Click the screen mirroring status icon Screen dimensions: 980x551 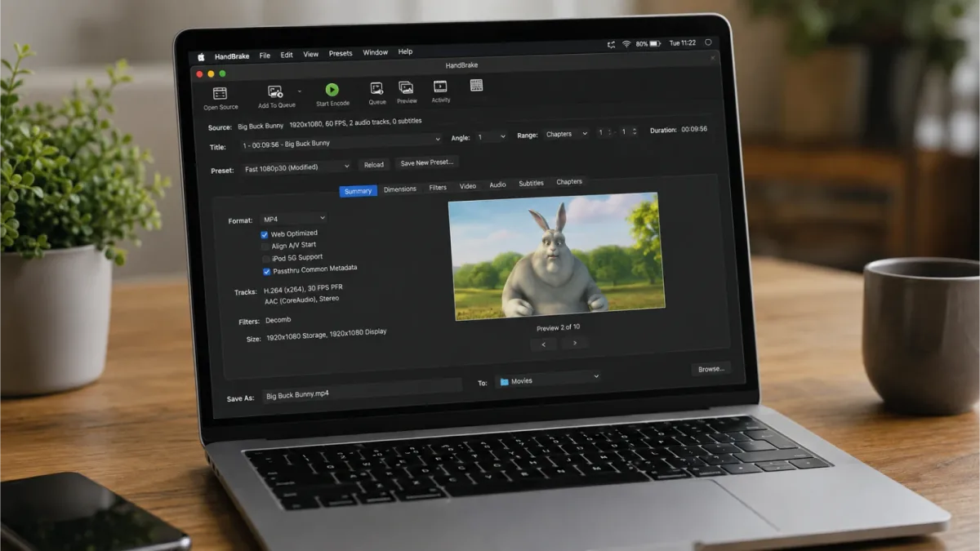click(611, 44)
